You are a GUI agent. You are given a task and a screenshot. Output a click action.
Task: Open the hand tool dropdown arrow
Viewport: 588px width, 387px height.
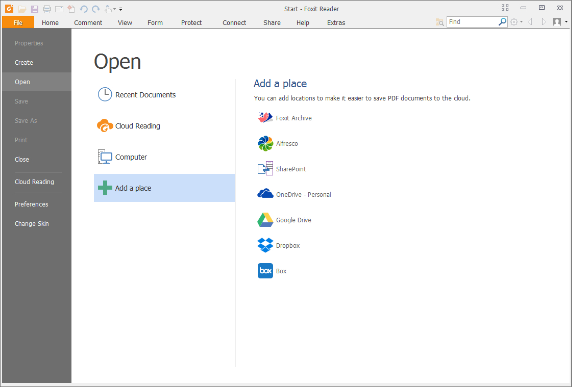[x=115, y=9]
